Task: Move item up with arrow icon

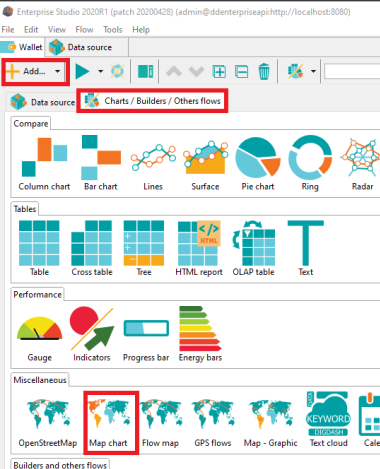Action: 174,71
